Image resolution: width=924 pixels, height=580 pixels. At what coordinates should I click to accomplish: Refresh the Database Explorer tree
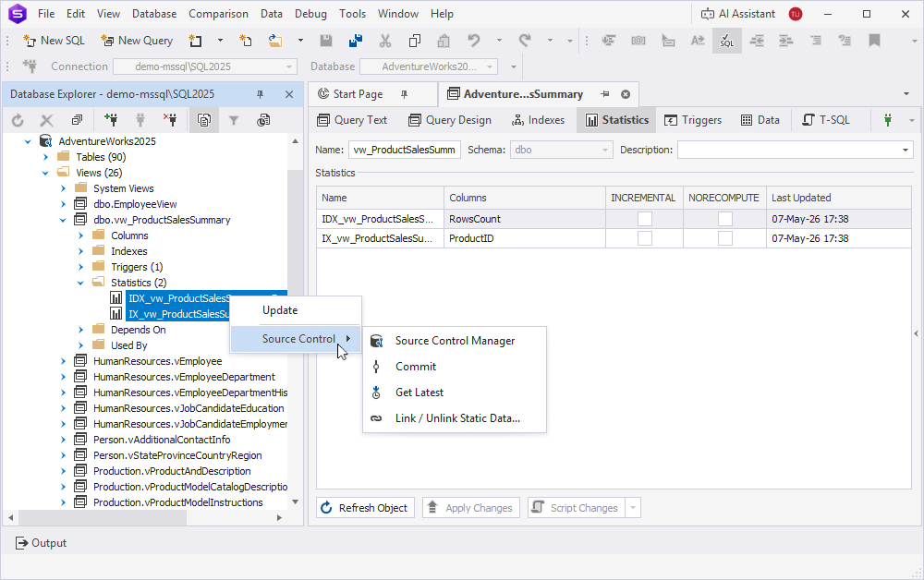pos(18,120)
